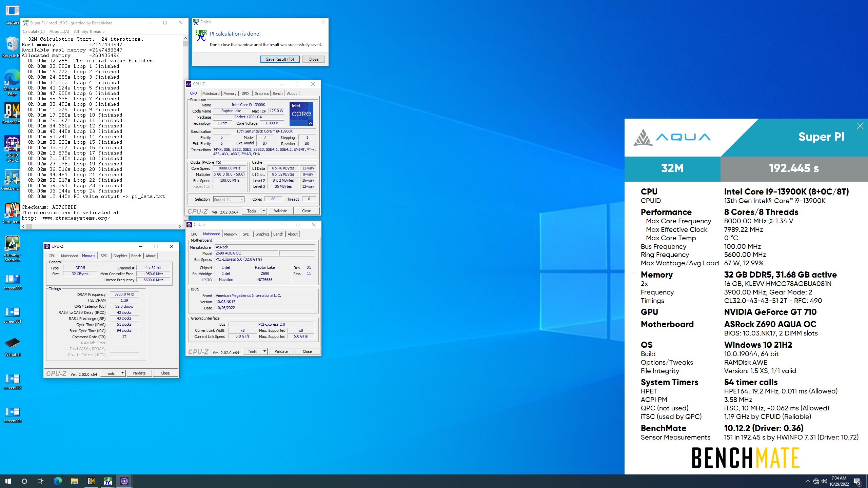Image resolution: width=868 pixels, height=488 pixels.
Task: Click Super PI vertical scrollbar up arrow
Action: [185, 38]
